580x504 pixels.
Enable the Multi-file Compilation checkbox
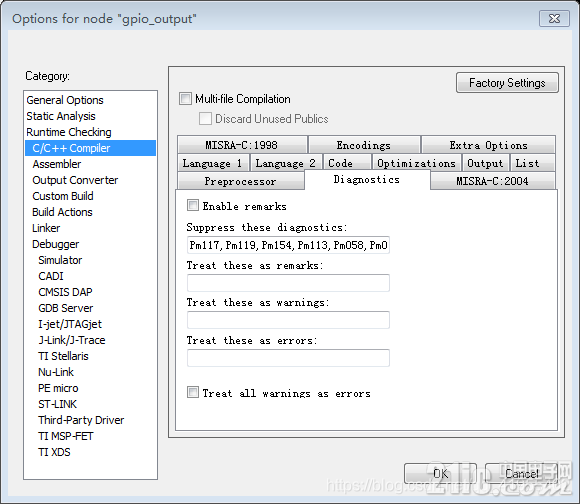[x=185, y=99]
